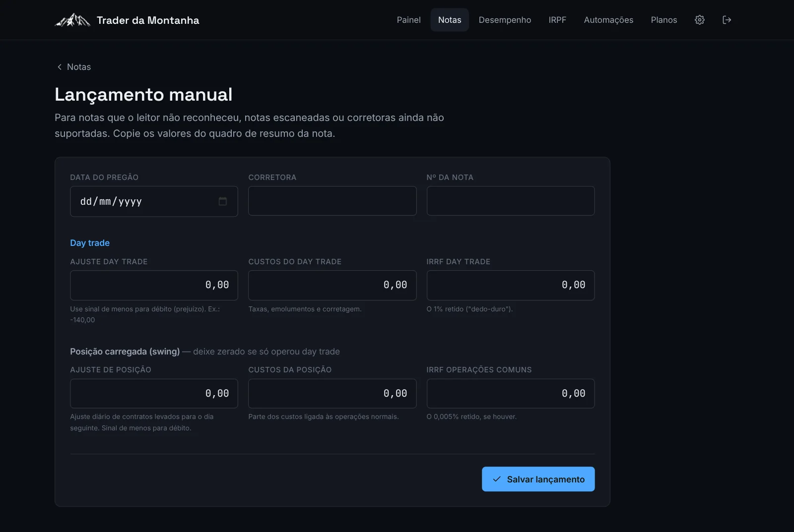This screenshot has height=532, width=794.
Task: Click the Custos do day trade field
Action: pyautogui.click(x=332, y=285)
